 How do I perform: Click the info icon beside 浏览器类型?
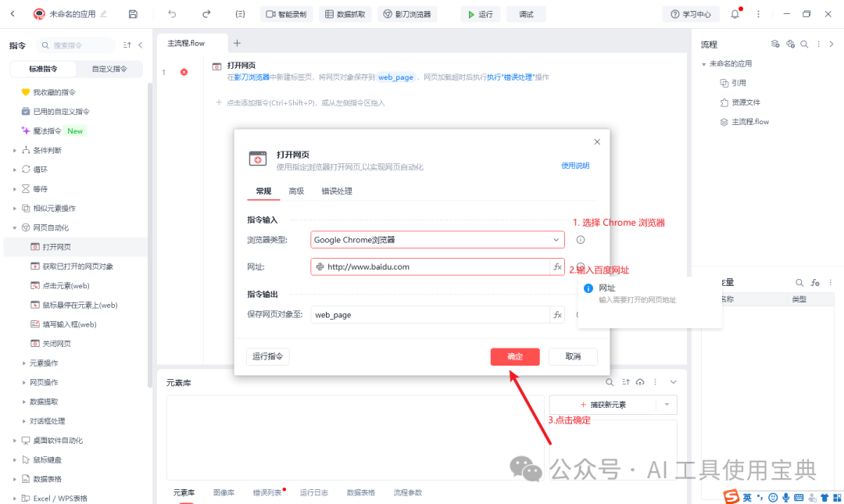(x=580, y=240)
